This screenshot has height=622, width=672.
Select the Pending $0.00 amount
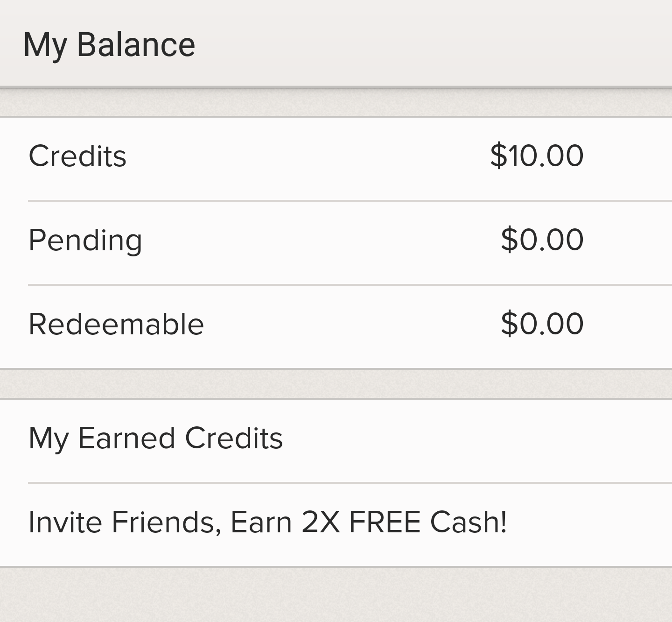click(542, 240)
